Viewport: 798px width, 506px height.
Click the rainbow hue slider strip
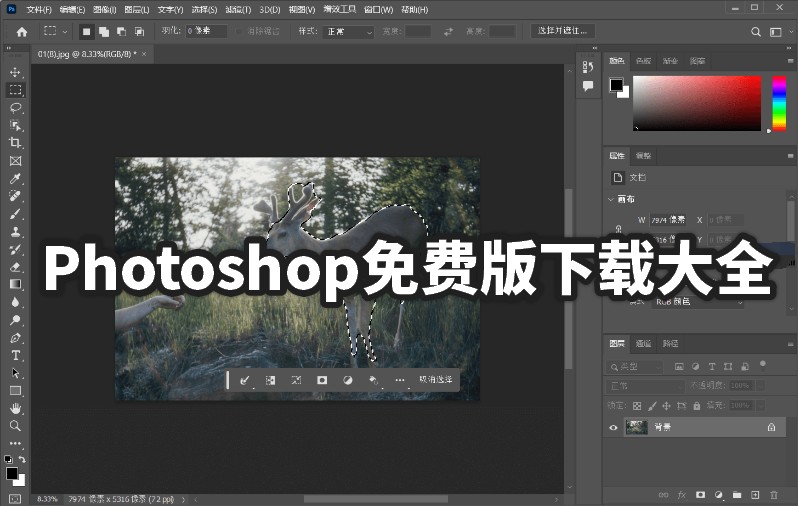(779, 104)
